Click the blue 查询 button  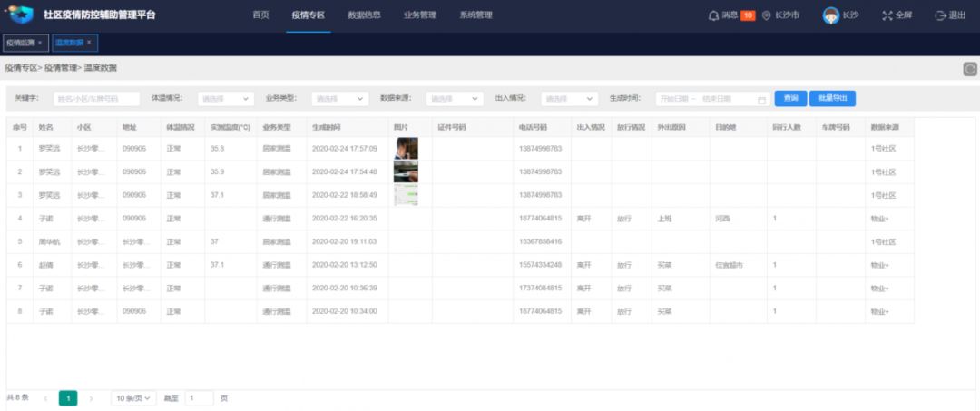point(790,99)
